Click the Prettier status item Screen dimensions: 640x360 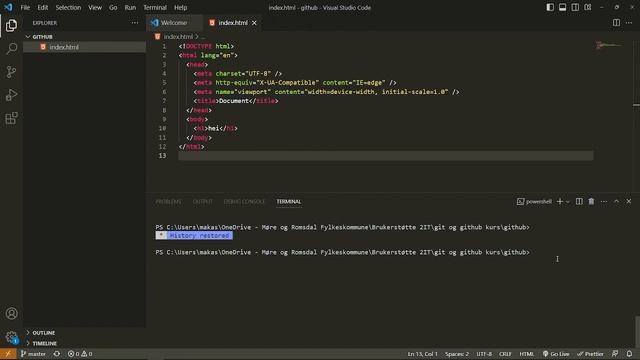point(590,354)
